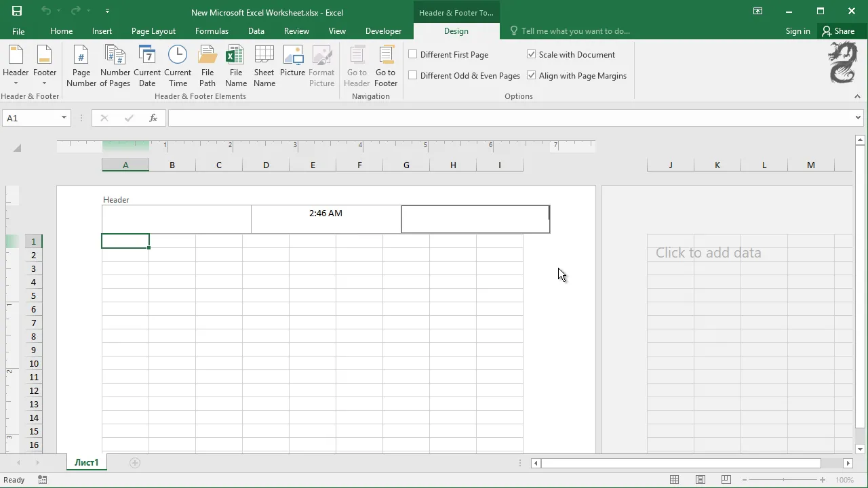Select the Лист1 sheet tab

(87, 462)
